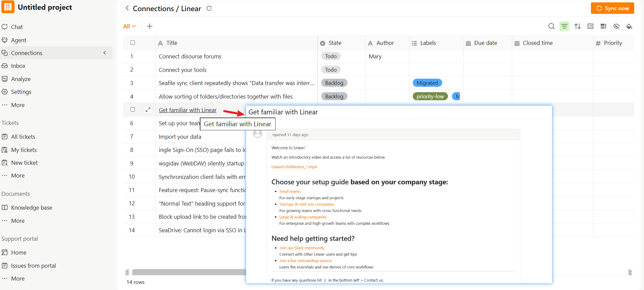
Task: Click the Title column header
Action: click(x=236, y=43)
